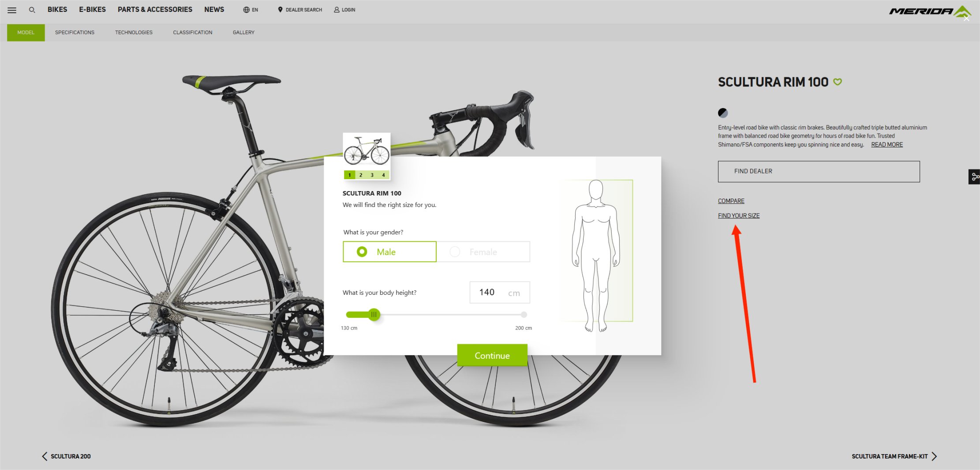Image resolution: width=980 pixels, height=470 pixels.
Task: Open the E-BIKES menu
Action: click(x=92, y=9)
